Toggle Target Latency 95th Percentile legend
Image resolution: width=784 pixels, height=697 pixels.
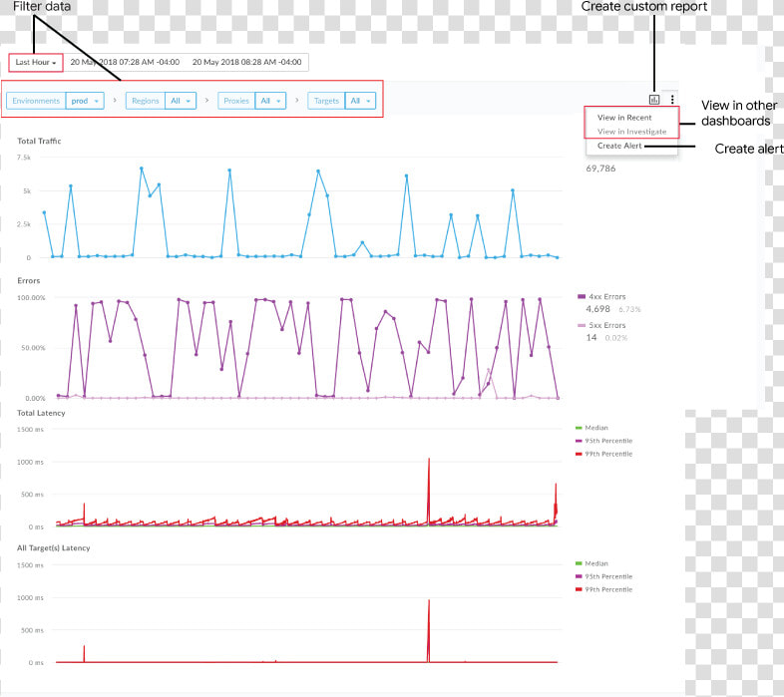[604, 576]
